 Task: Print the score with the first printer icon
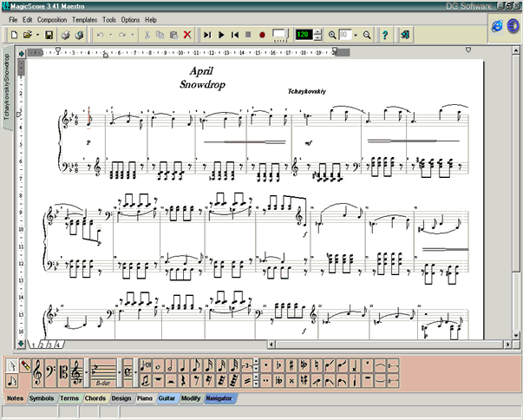click(x=65, y=35)
